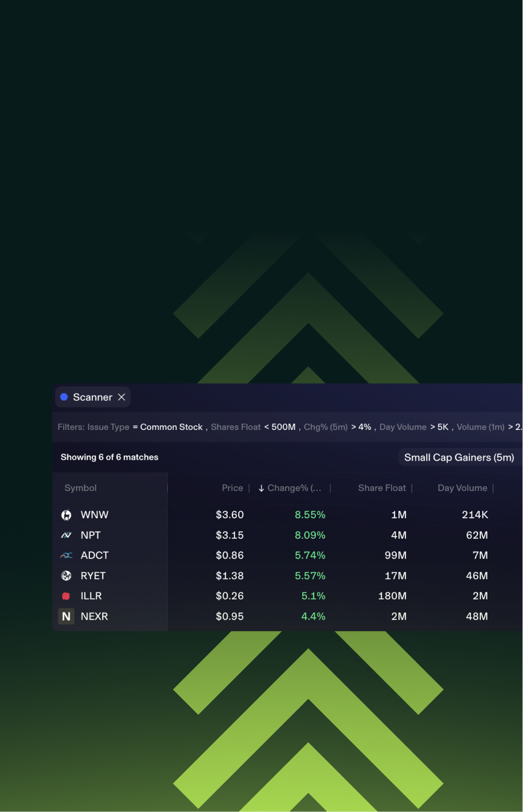Click NEXR price $0.95
The height and width of the screenshot is (812, 523).
click(x=229, y=617)
